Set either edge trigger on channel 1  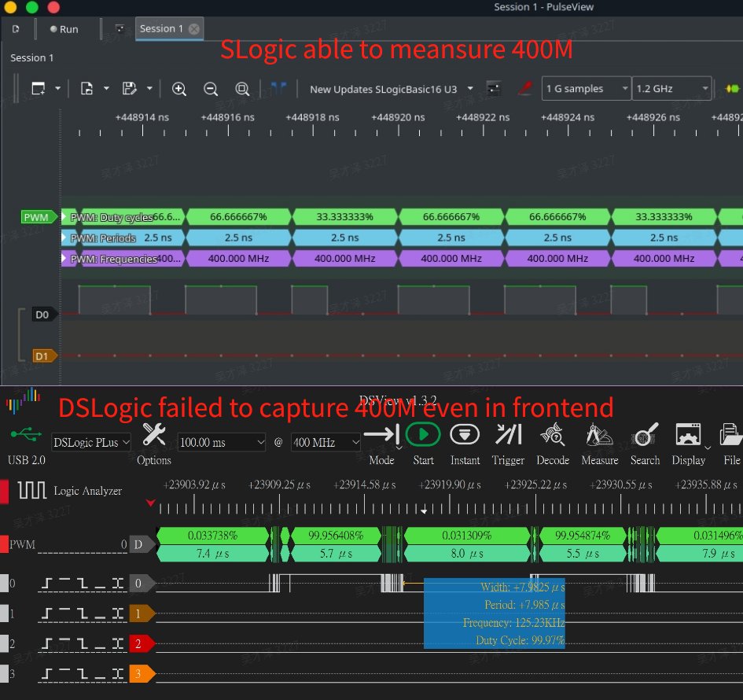(x=117, y=613)
